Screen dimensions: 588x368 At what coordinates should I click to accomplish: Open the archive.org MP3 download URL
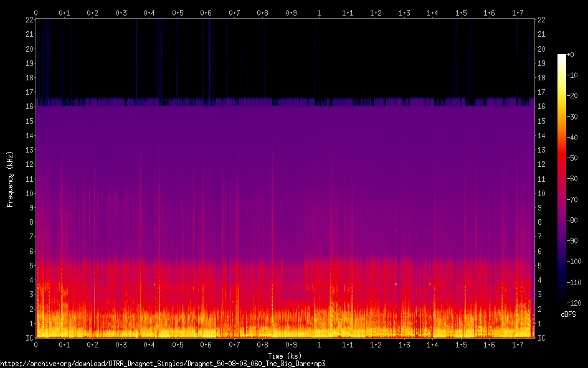[x=163, y=363]
